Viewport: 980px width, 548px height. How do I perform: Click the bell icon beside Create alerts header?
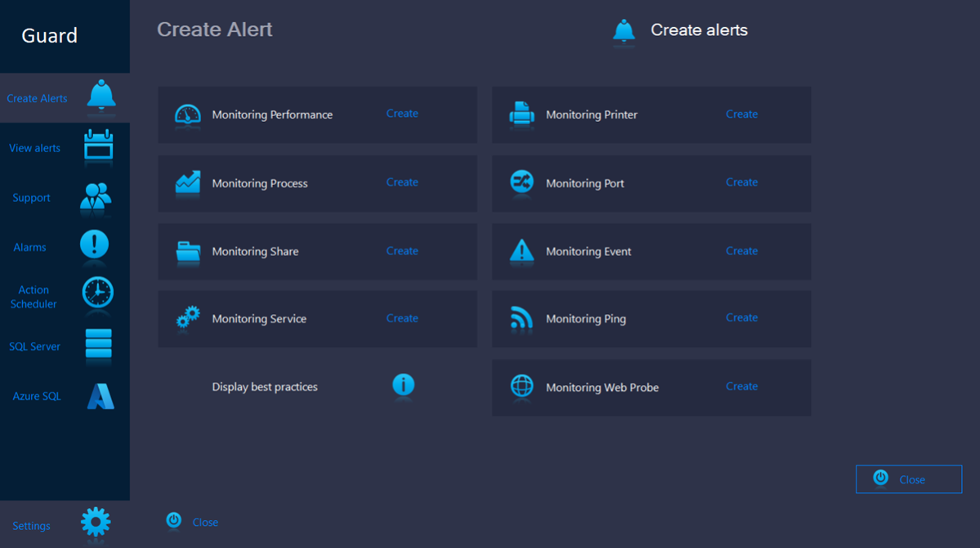pyautogui.click(x=624, y=30)
